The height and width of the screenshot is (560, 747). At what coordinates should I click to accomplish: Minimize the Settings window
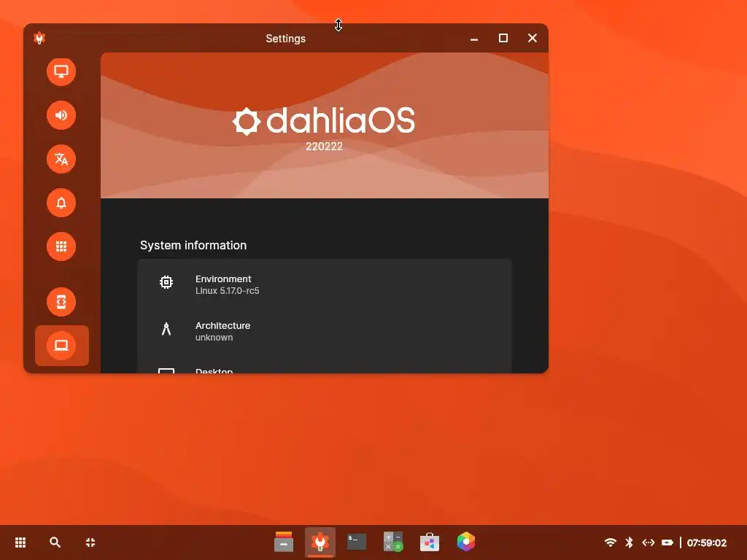pos(474,39)
